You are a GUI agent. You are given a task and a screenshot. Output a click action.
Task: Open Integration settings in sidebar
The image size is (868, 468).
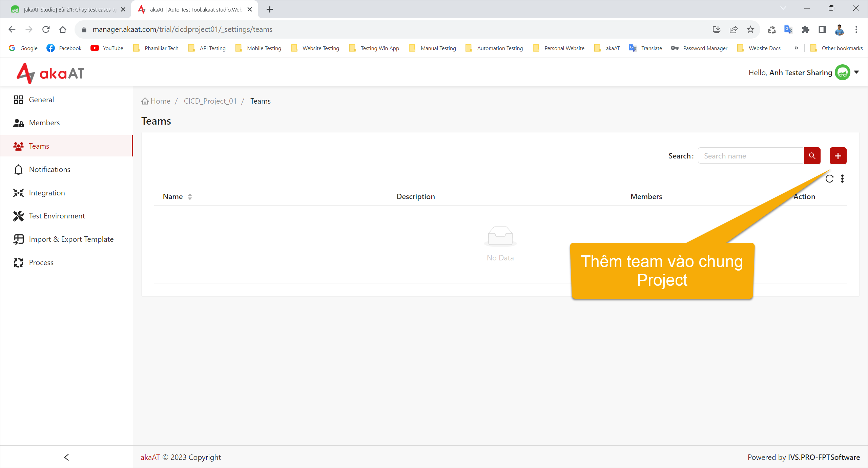66,193
